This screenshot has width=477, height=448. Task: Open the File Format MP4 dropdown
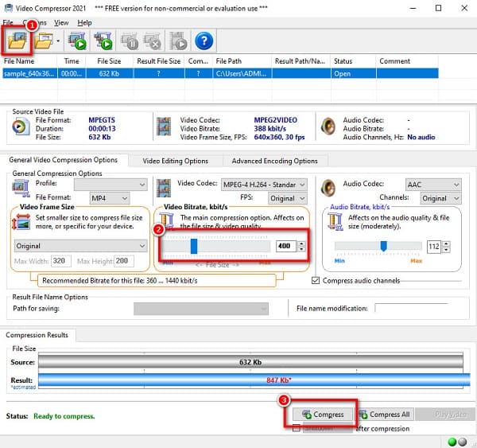coord(110,198)
